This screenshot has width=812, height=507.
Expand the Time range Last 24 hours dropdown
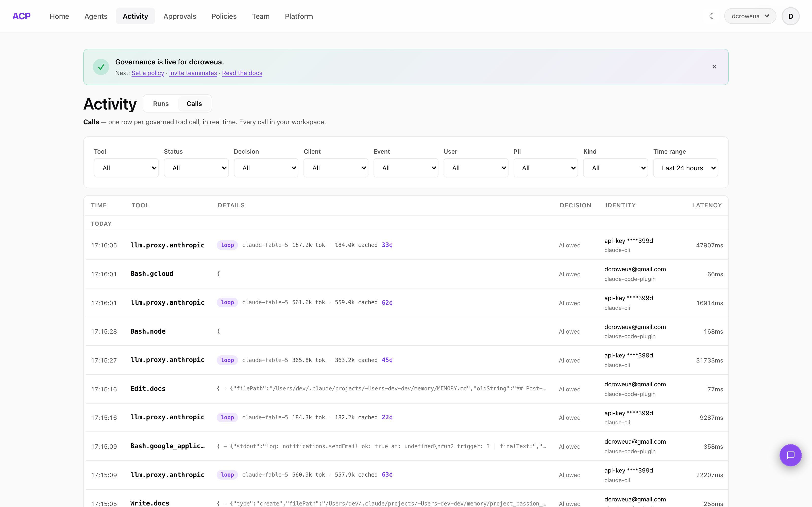[x=685, y=168]
